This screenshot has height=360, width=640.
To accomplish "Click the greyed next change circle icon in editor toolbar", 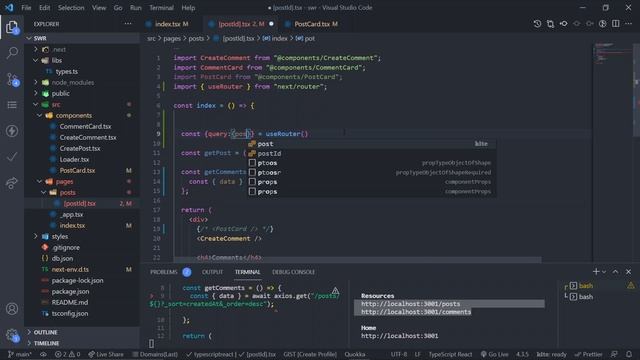I will pos(589,24).
